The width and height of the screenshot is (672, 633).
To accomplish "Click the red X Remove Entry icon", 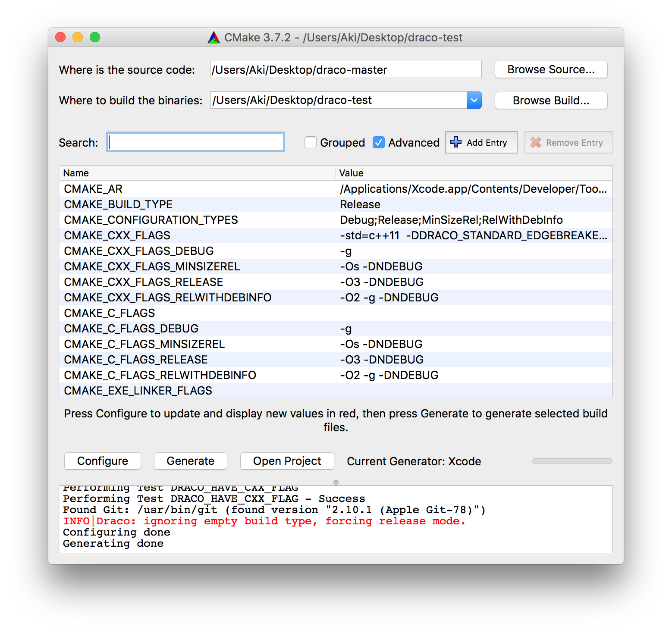I will coord(536,142).
